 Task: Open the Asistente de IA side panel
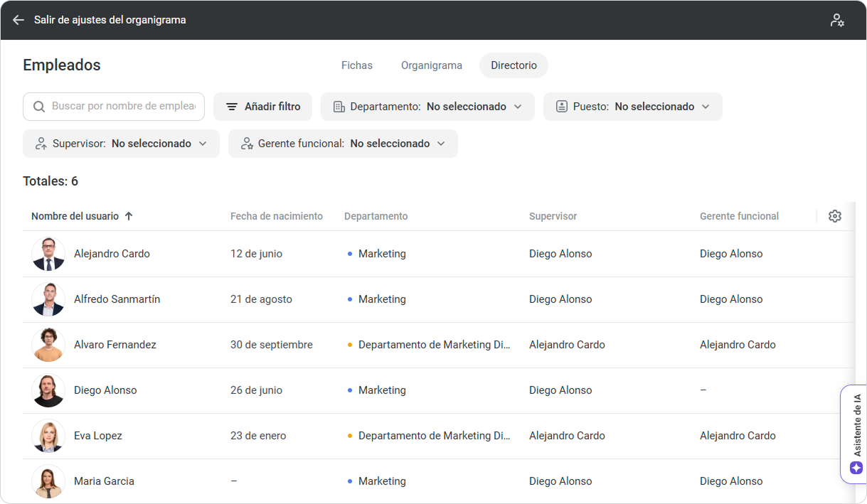click(x=856, y=434)
